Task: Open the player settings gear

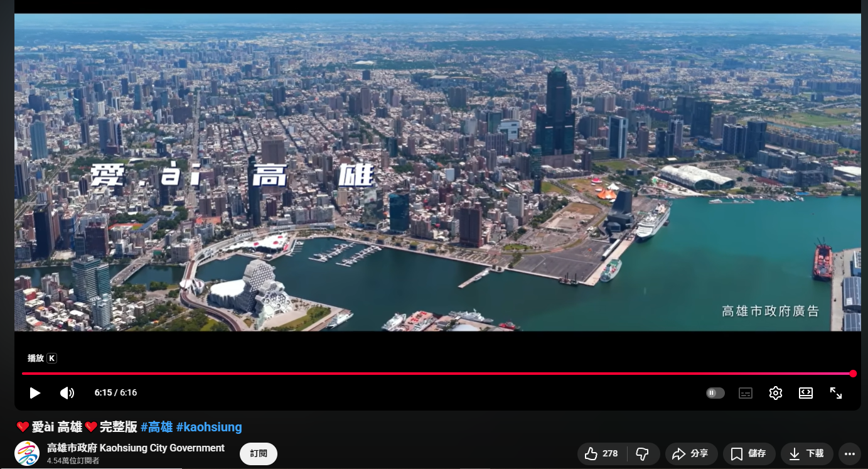Action: coord(776,393)
